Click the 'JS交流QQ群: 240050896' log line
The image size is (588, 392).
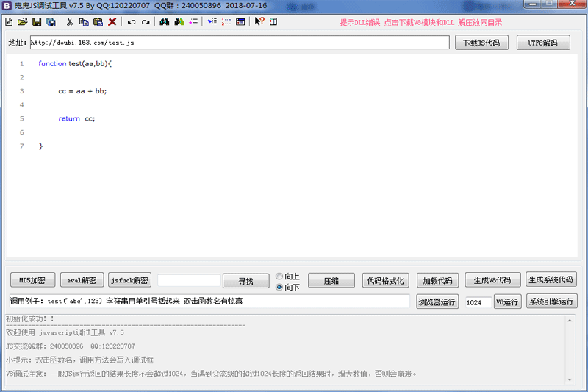click(70, 346)
